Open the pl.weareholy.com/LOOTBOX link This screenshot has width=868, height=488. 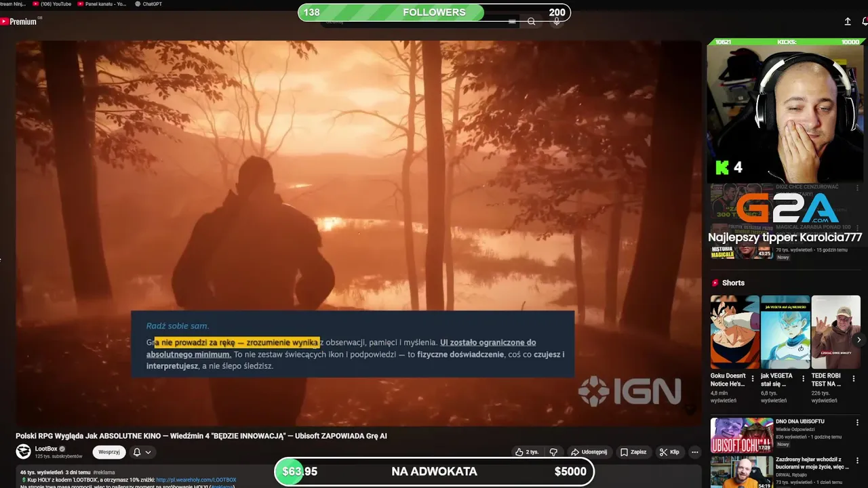(x=196, y=480)
